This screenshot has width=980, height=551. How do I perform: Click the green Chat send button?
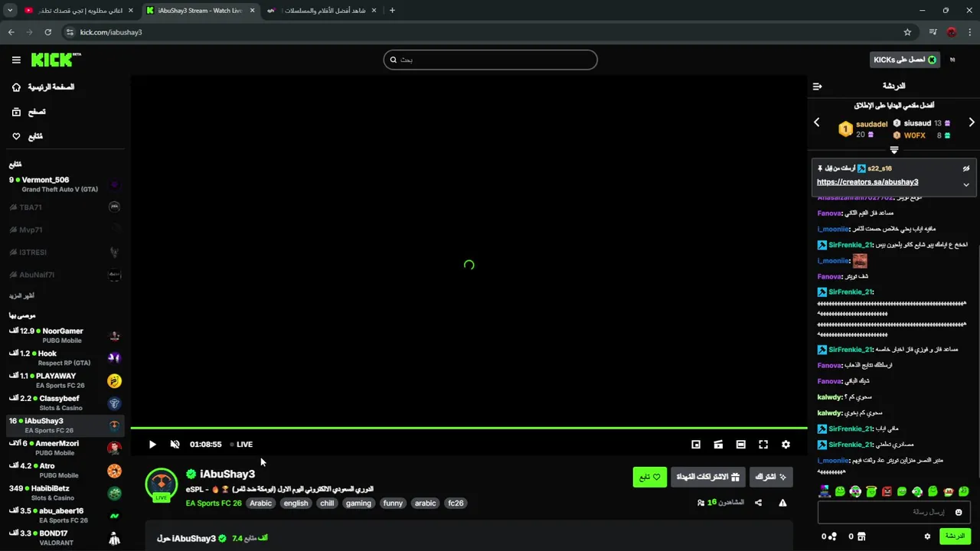pos(955,536)
